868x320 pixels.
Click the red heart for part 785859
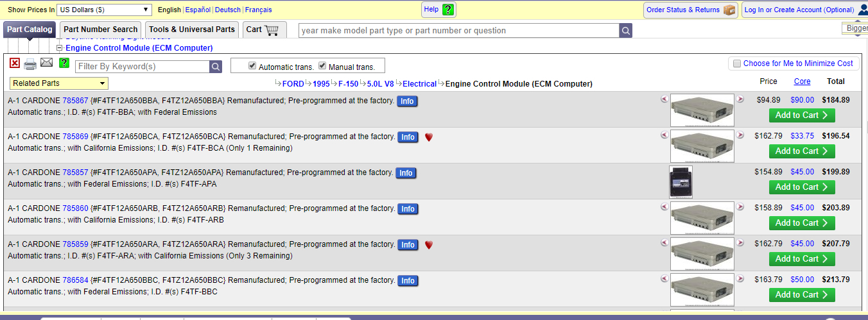coord(429,245)
